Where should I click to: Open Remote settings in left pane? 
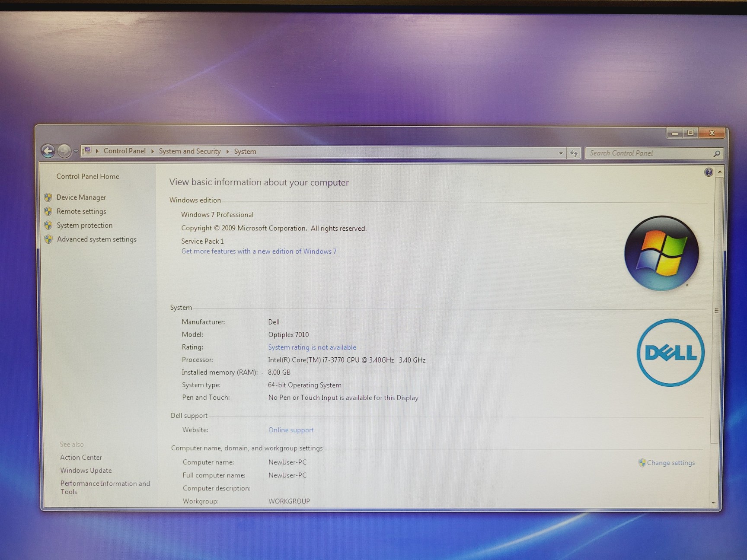point(81,211)
